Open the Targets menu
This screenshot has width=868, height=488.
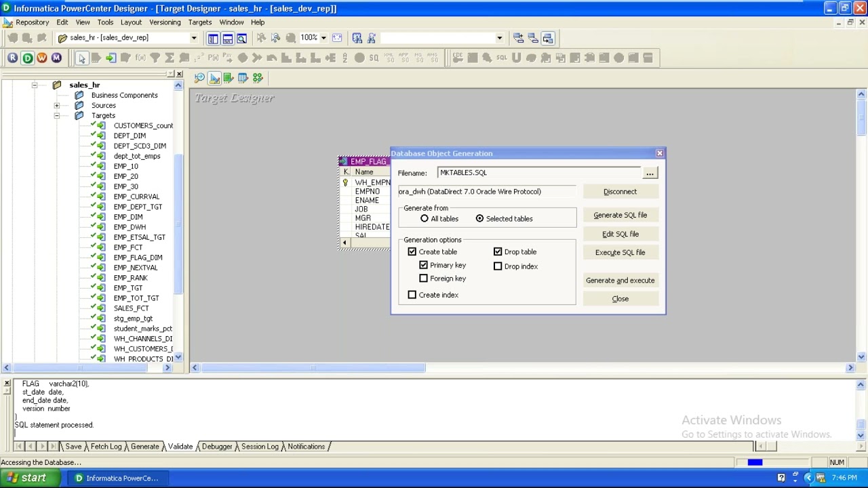tap(200, 22)
